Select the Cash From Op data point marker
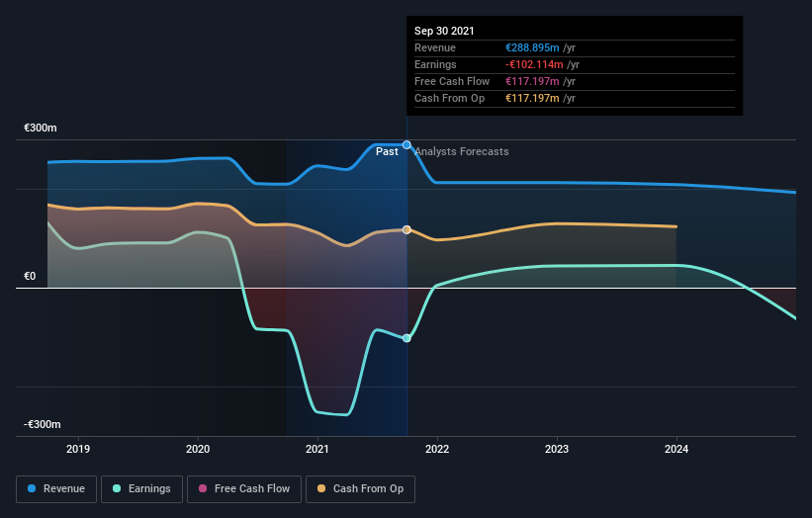This screenshot has height=518, width=812. [x=406, y=229]
